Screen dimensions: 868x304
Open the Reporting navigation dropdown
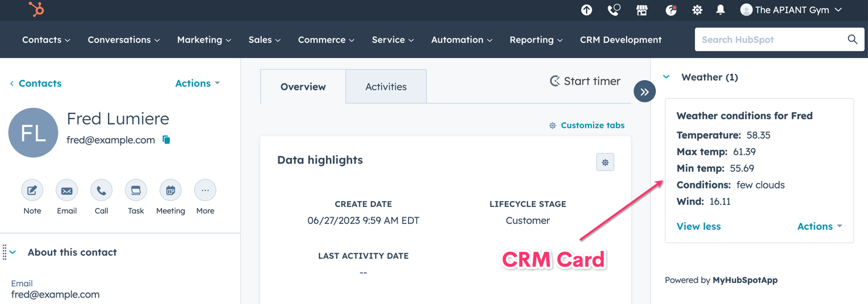[536, 40]
